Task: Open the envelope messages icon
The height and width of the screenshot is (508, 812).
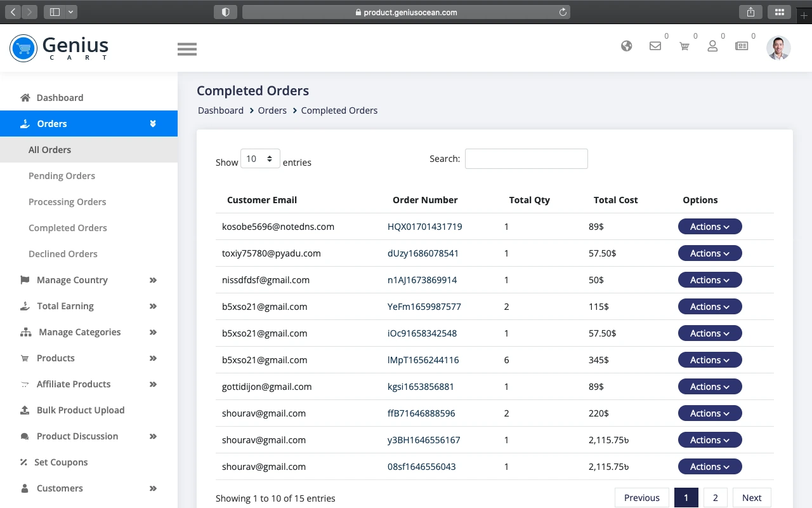Action: point(655,46)
